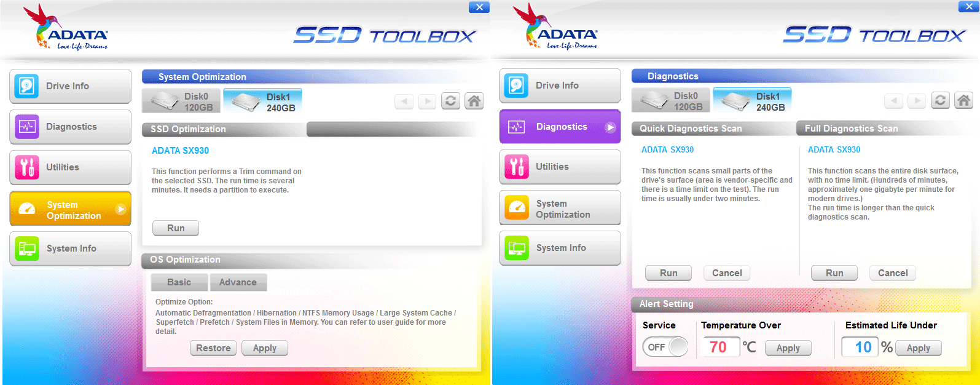Select Disk1 240GB in left window
Screen dimensions: 980x385
(262, 101)
